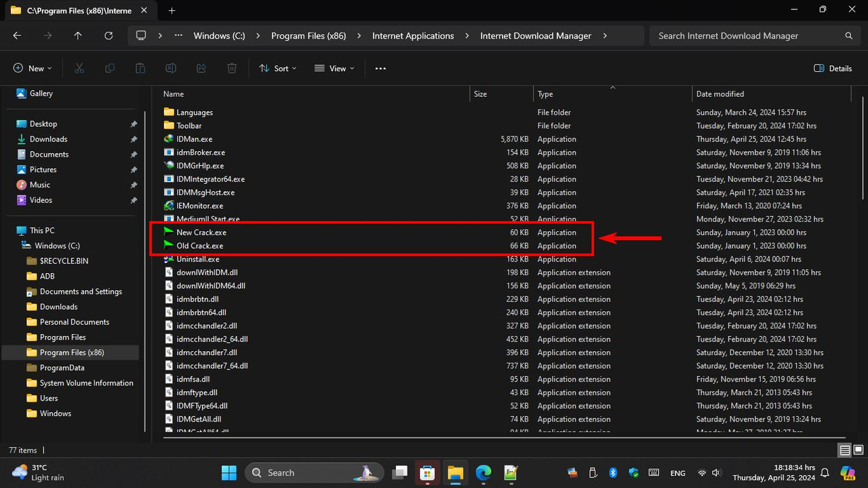This screenshot has height=488, width=868.
Task: Select Windows (C:) breadcrumb
Action: tap(219, 36)
